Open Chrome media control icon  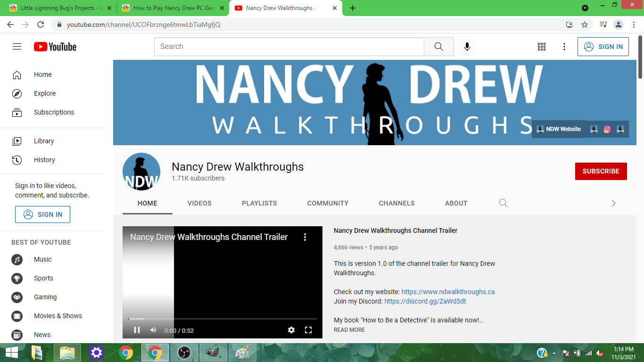tap(603, 25)
